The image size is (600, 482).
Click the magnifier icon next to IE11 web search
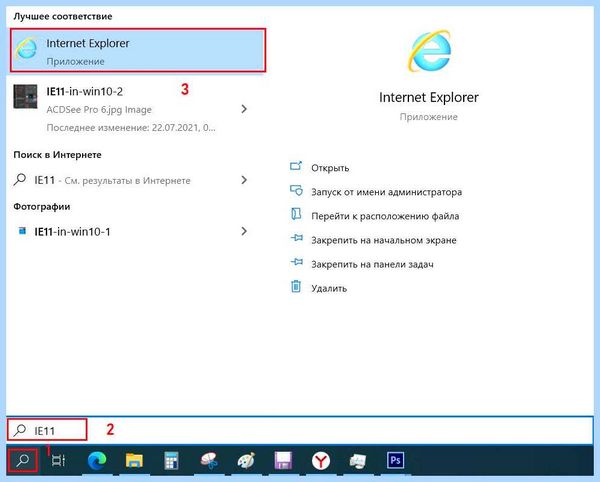tap(20, 179)
